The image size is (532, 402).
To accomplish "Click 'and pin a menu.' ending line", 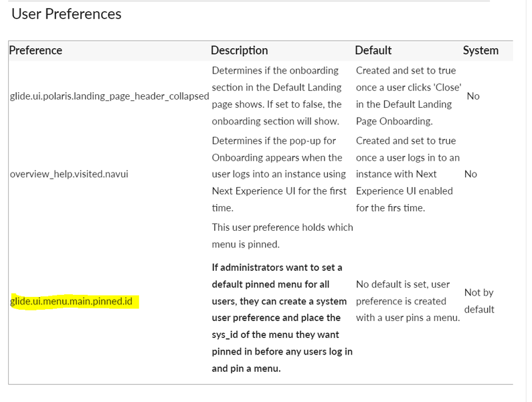I will 246,369.
